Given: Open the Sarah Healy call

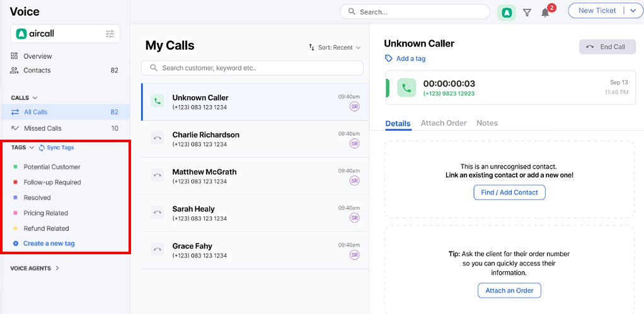Looking at the screenshot, I should (255, 213).
